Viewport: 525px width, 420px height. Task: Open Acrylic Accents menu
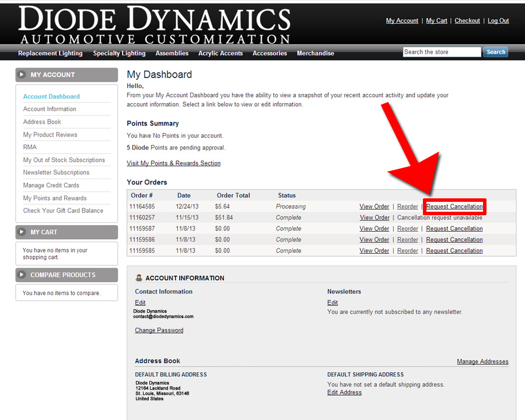pos(220,53)
